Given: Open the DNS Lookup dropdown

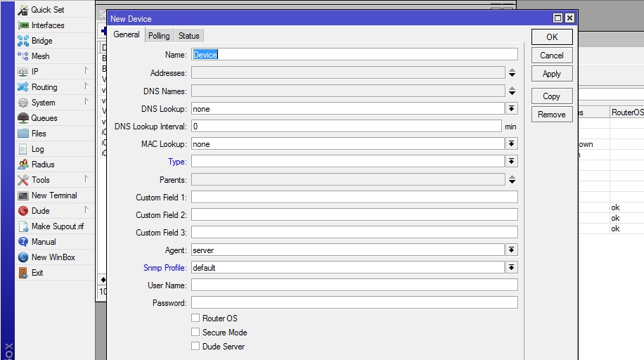Looking at the screenshot, I should (511, 108).
